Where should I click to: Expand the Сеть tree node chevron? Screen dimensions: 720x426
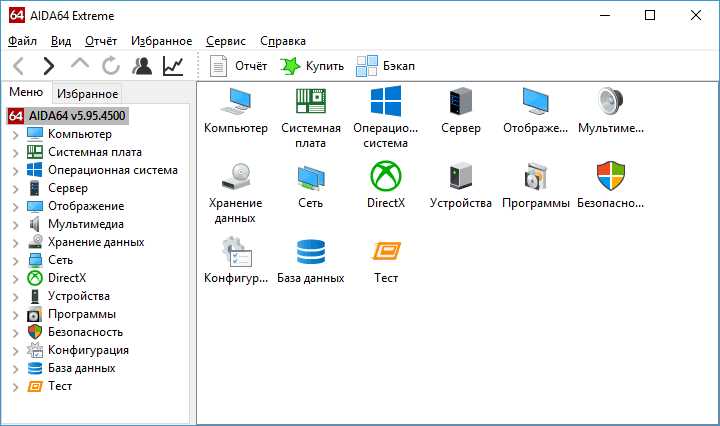15,260
